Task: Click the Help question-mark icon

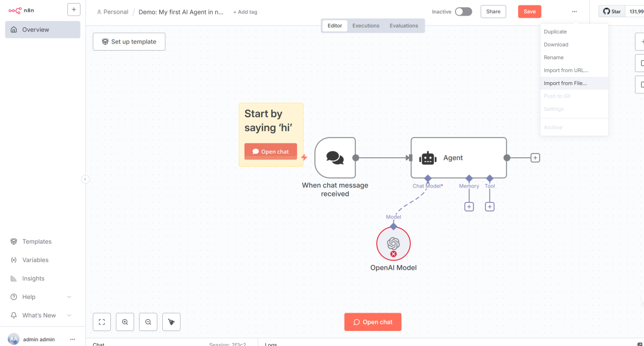Action: tap(14, 297)
